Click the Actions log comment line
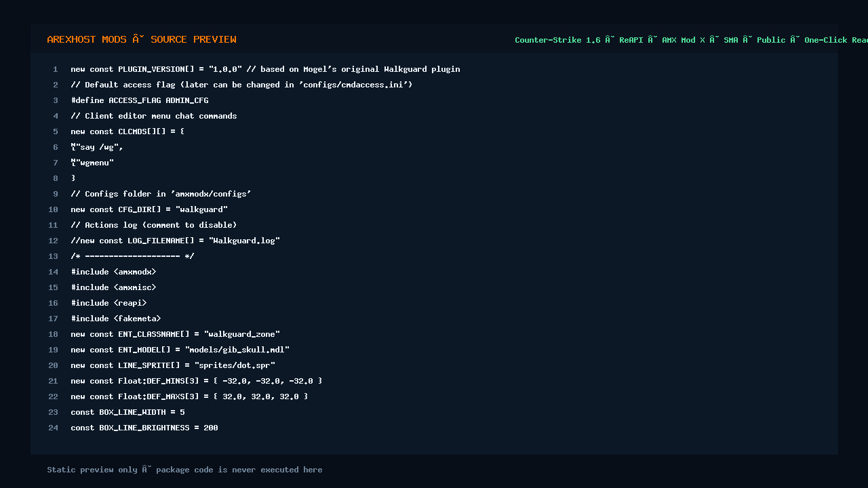868x488 pixels. point(154,225)
